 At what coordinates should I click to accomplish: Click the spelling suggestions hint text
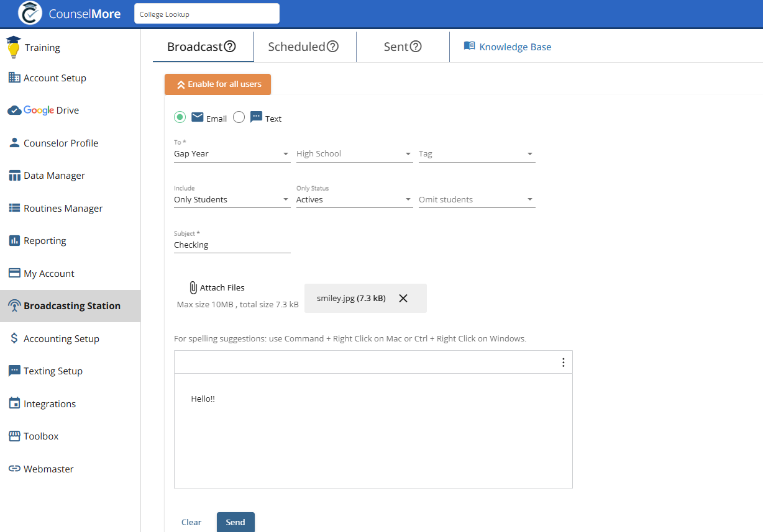click(350, 339)
